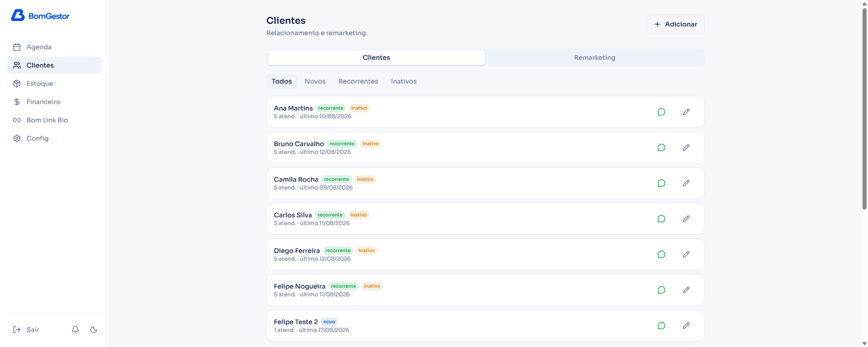Toggle dark mode moon icon
868x347 pixels.
tap(94, 330)
